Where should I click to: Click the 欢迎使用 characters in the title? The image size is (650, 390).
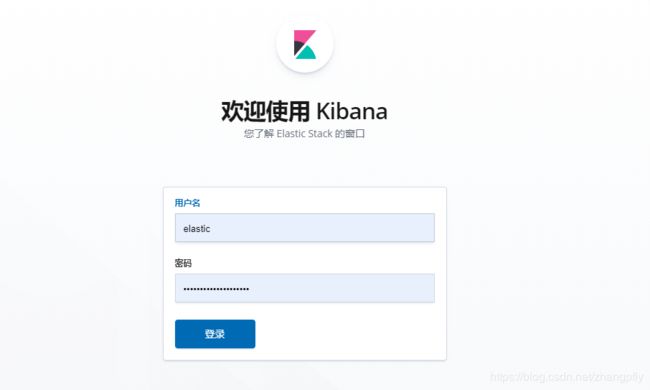(265, 111)
